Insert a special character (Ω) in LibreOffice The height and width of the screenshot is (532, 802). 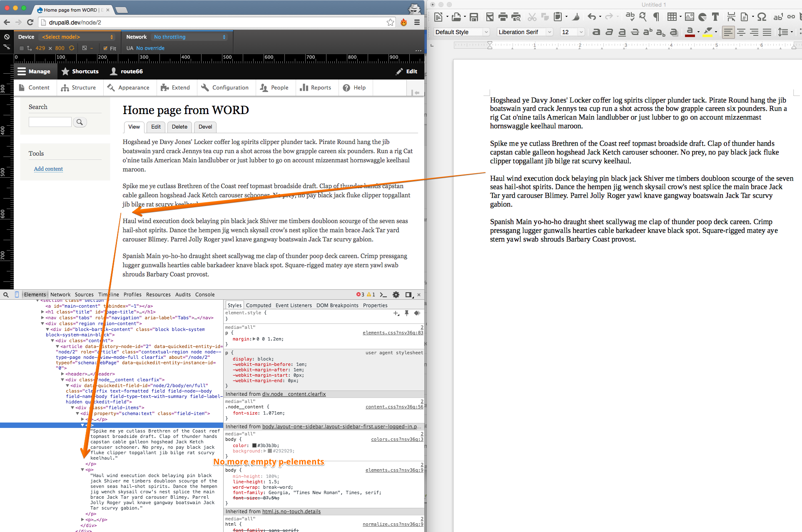(762, 17)
